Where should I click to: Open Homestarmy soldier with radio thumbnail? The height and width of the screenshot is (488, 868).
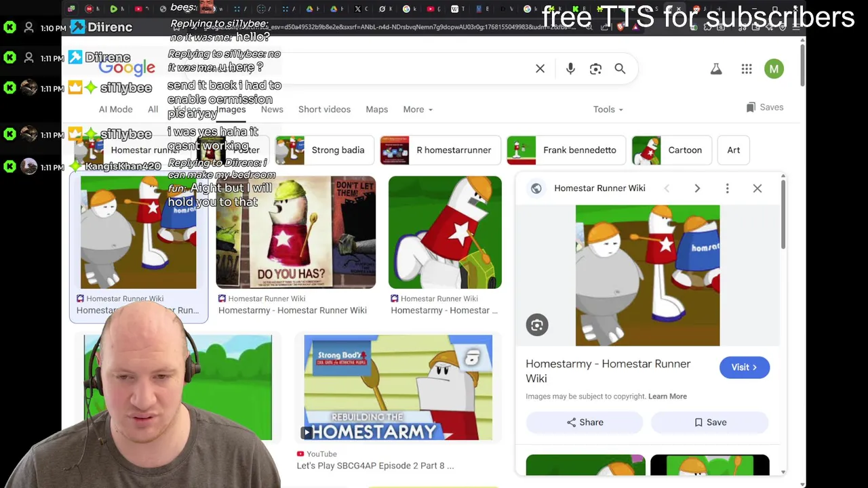(x=445, y=232)
